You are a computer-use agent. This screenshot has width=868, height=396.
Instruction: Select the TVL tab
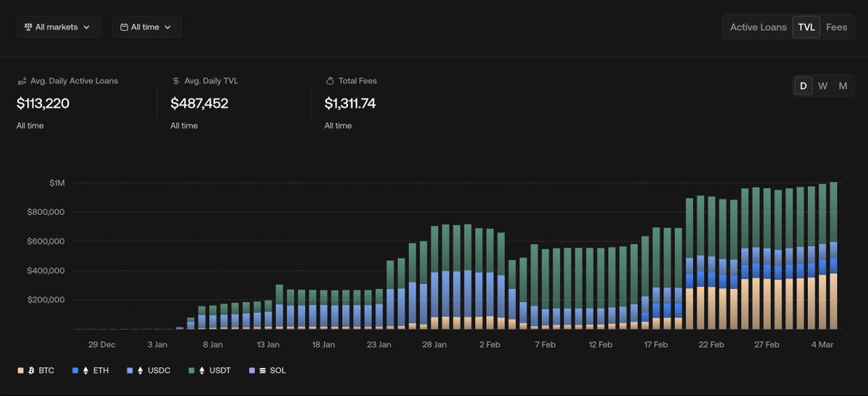(807, 27)
